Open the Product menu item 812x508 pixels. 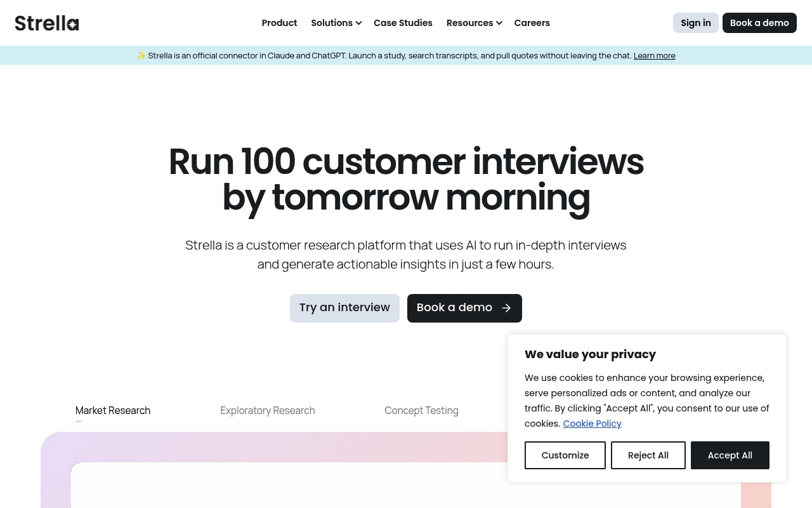click(x=279, y=23)
